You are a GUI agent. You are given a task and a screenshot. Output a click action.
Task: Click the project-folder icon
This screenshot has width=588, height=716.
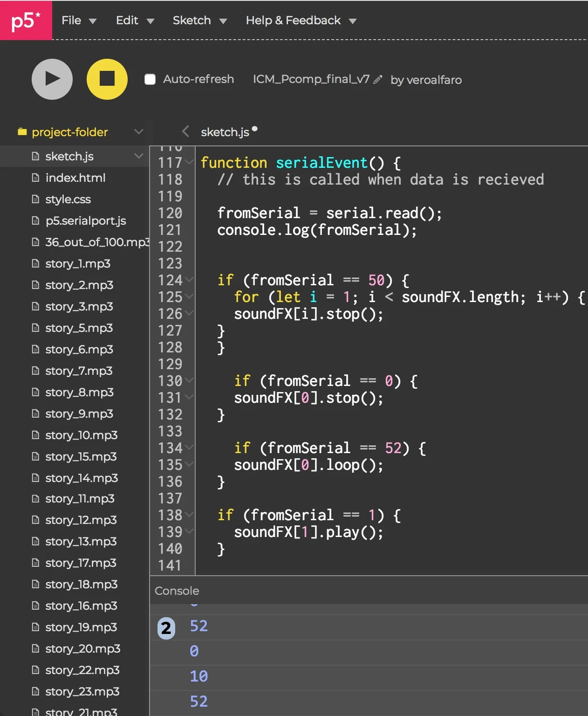click(x=22, y=132)
